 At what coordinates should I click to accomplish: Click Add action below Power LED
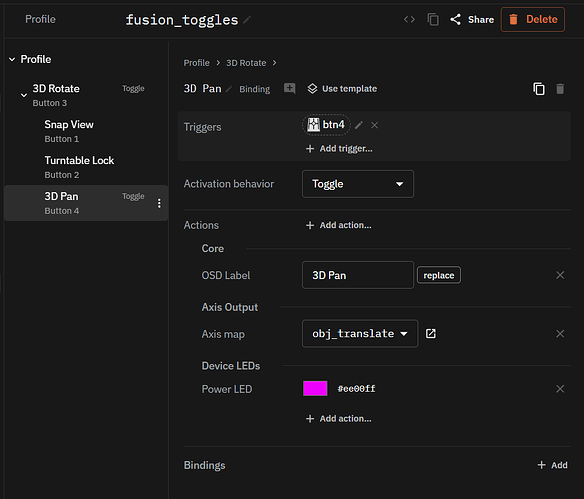(339, 419)
